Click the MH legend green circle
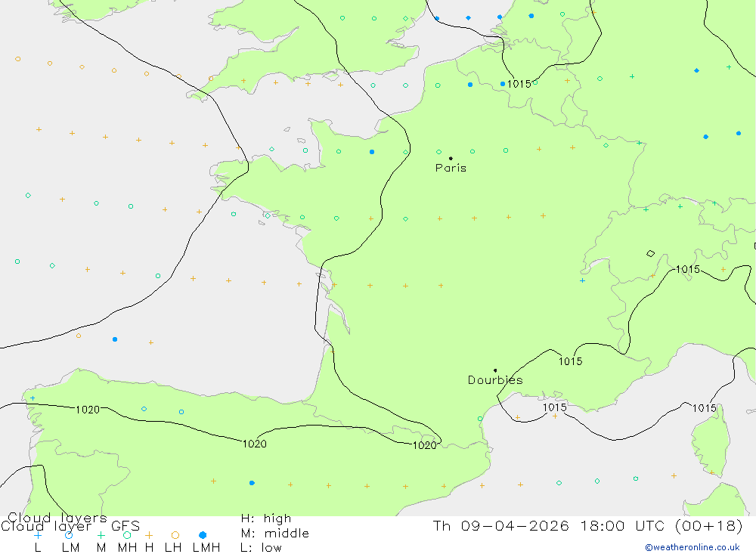 click(127, 535)
